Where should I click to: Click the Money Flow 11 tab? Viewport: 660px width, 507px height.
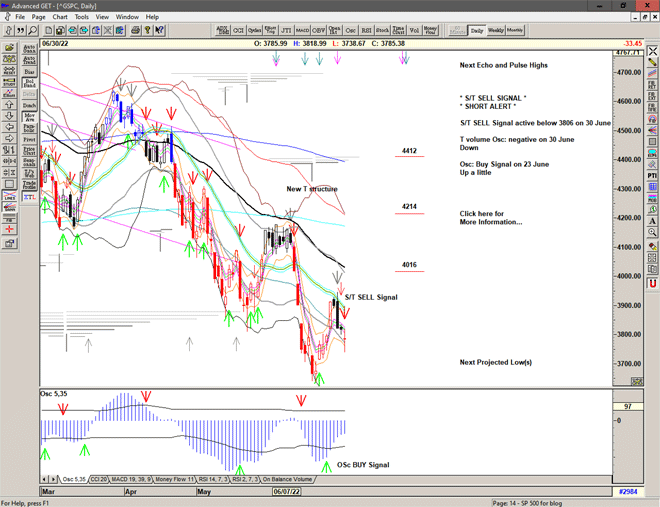point(176,480)
